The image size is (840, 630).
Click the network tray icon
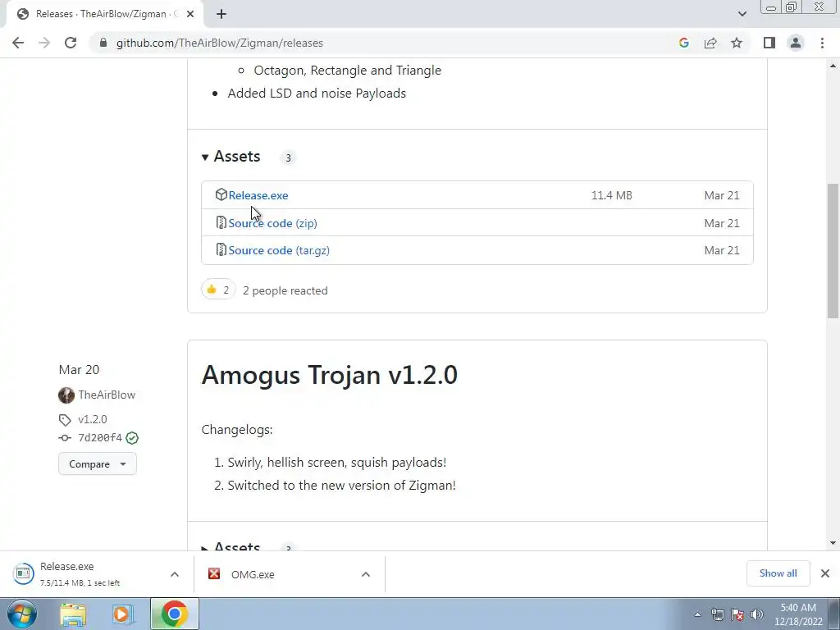[717, 614]
